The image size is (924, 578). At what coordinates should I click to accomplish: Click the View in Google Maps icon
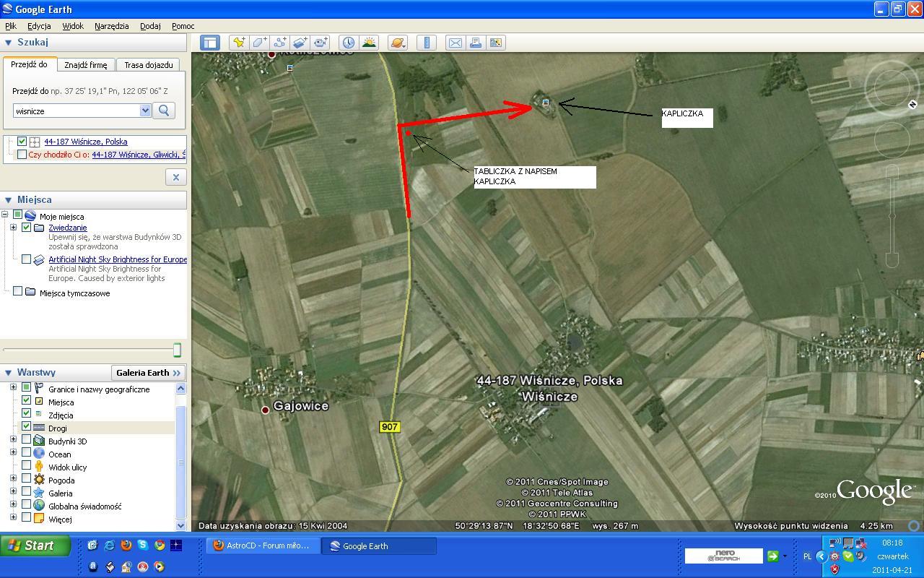pos(496,43)
